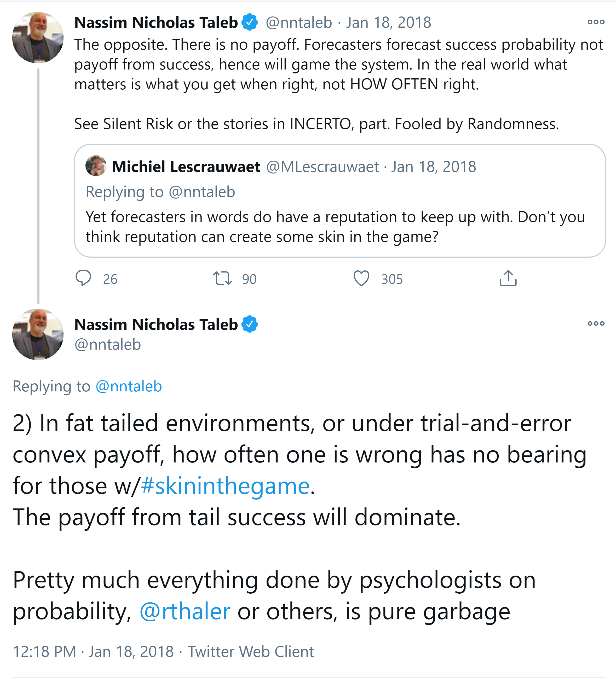The width and height of the screenshot is (616, 689).
Task: Open Taleb's profile picture on the first tweet
Action: 38,38
